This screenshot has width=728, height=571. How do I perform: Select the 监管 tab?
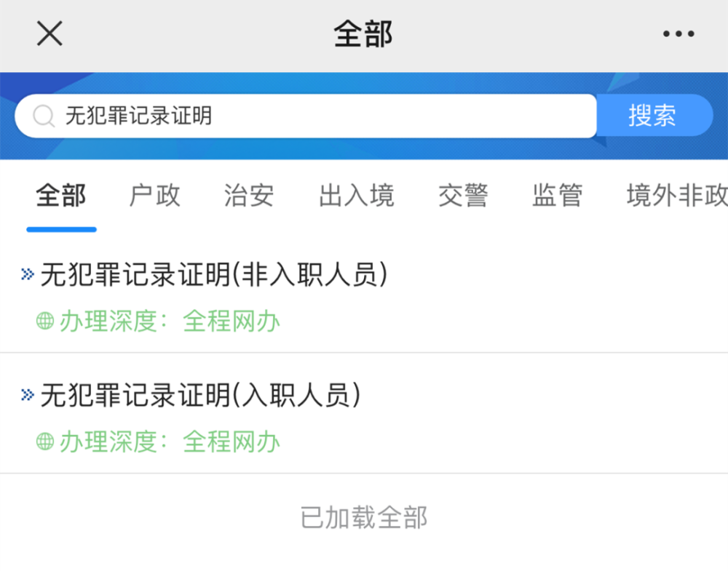pos(558,196)
